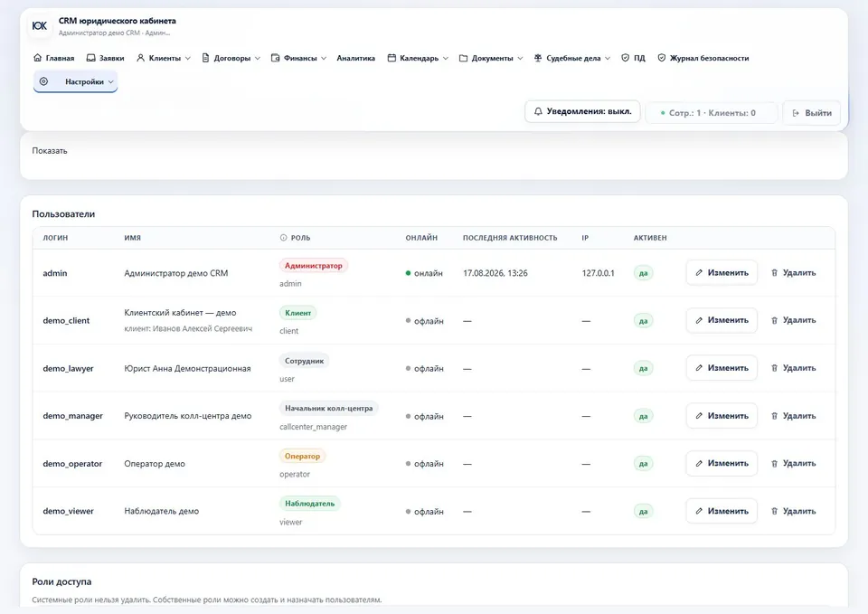Click Удалить for demo_viewer
This screenshot has width=868, height=614.
pos(793,511)
